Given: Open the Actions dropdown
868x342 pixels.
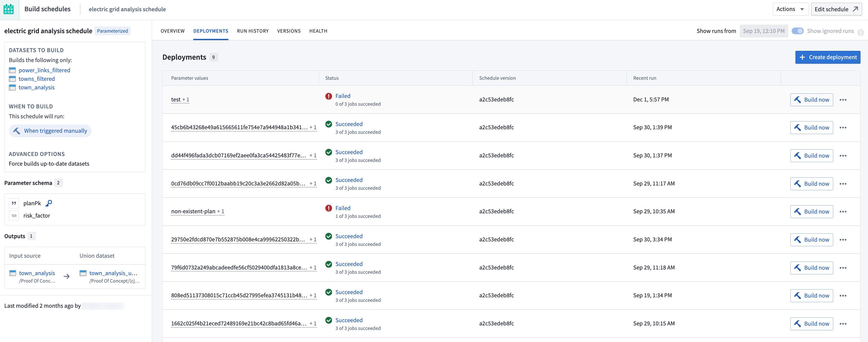Looking at the screenshot, I should click(x=791, y=9).
